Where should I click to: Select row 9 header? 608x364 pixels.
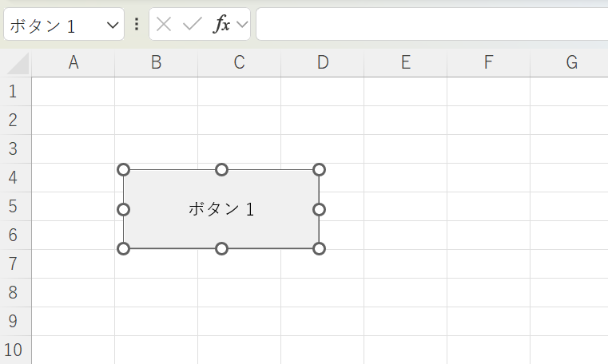tap(13, 322)
